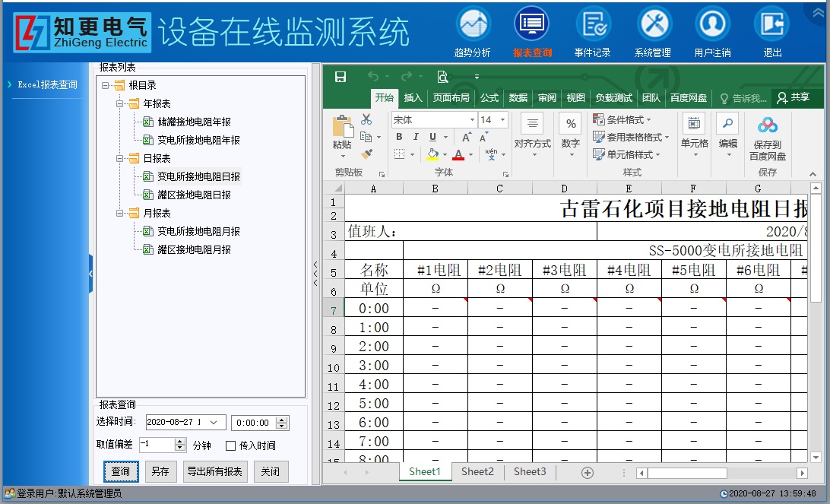Click the 关闭 close button
Image resolution: width=830 pixels, height=504 pixels.
[271, 472]
